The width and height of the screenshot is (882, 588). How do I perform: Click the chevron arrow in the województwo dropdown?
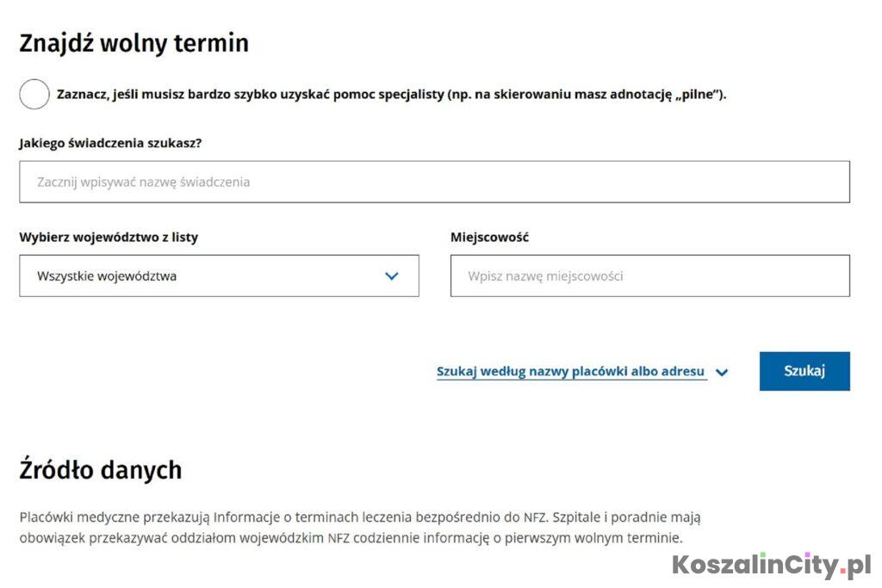click(392, 276)
